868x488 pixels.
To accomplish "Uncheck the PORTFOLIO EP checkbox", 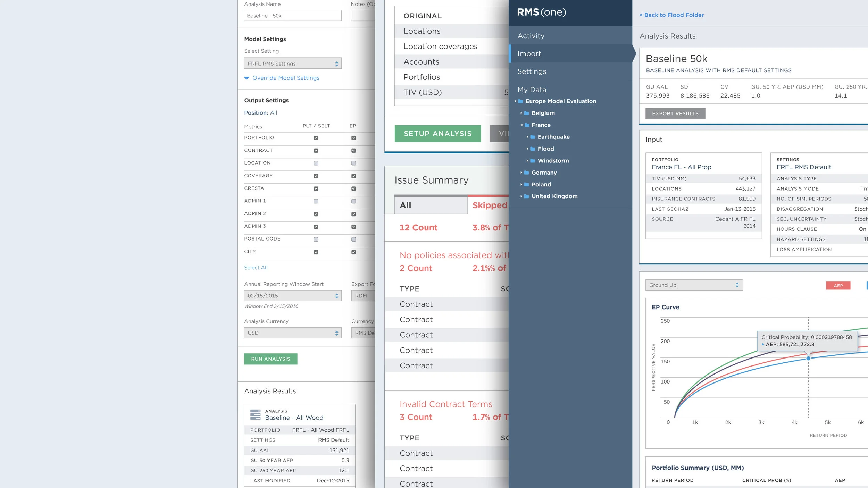I will click(x=353, y=138).
